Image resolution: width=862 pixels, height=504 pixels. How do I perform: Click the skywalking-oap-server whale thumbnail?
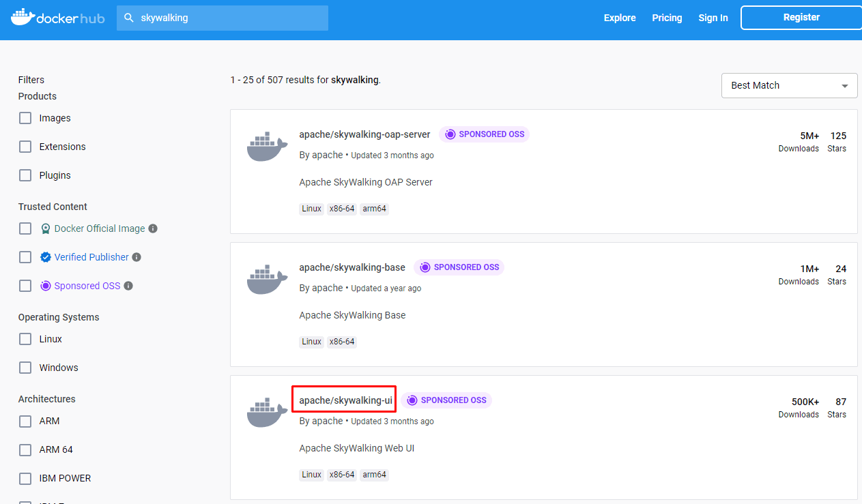(268, 147)
